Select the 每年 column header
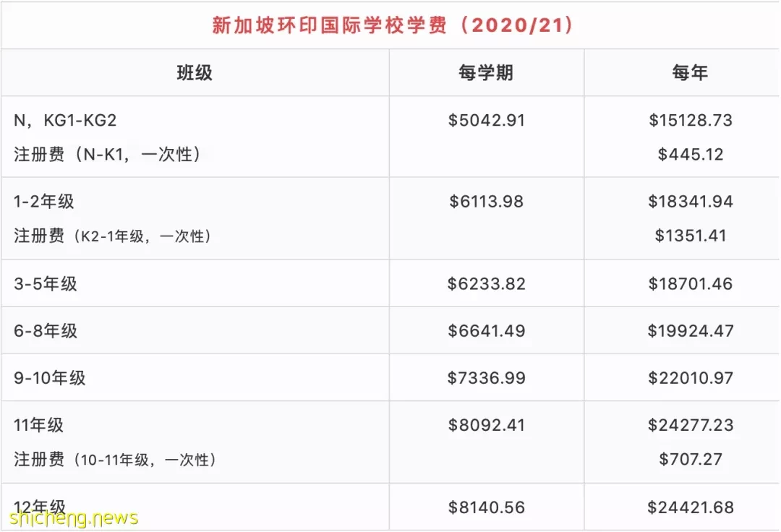 tap(690, 73)
